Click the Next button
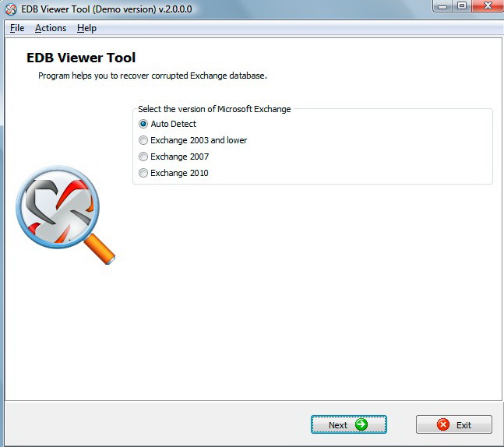The width and height of the screenshot is (504, 447). coord(349,424)
